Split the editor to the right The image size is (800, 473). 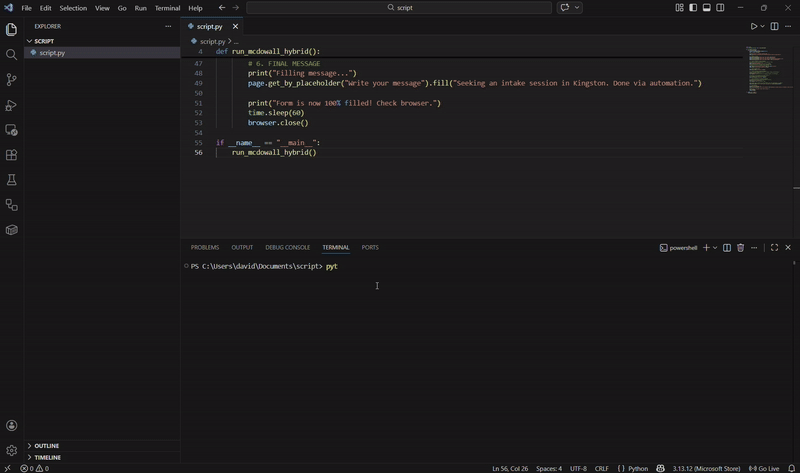(774, 27)
